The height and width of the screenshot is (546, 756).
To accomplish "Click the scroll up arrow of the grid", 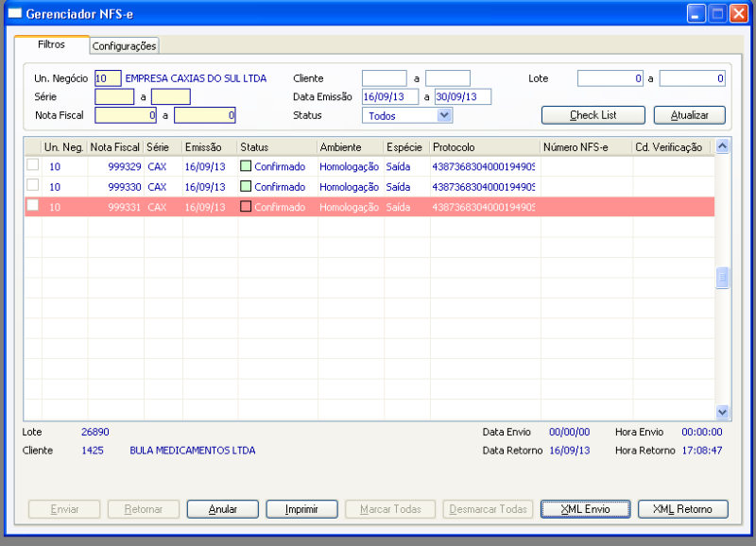I will (722, 146).
